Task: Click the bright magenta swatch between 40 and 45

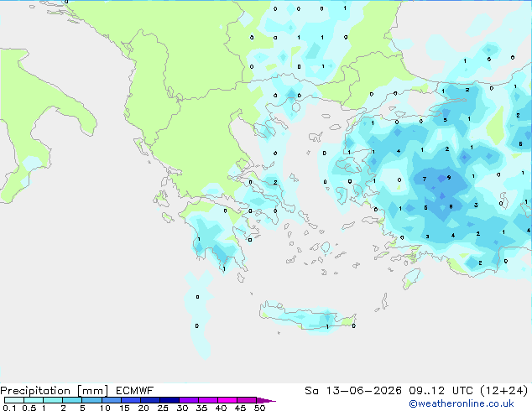Action: click(227, 400)
